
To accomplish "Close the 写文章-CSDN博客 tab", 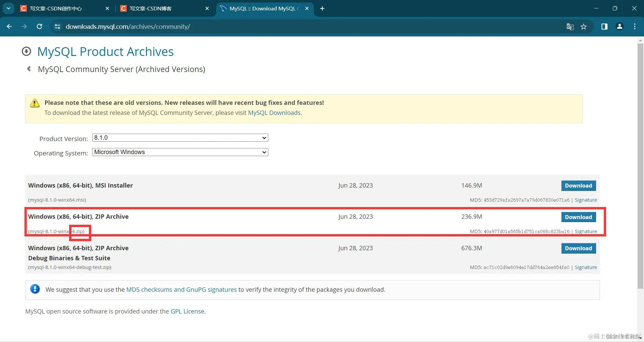I will 207,8.
